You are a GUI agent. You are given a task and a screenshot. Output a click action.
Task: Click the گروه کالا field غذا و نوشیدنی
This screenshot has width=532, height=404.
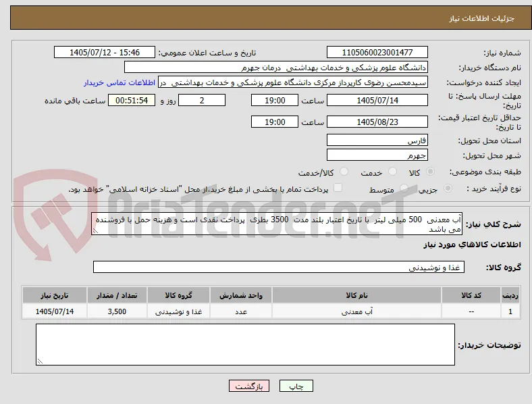pyautogui.click(x=279, y=267)
